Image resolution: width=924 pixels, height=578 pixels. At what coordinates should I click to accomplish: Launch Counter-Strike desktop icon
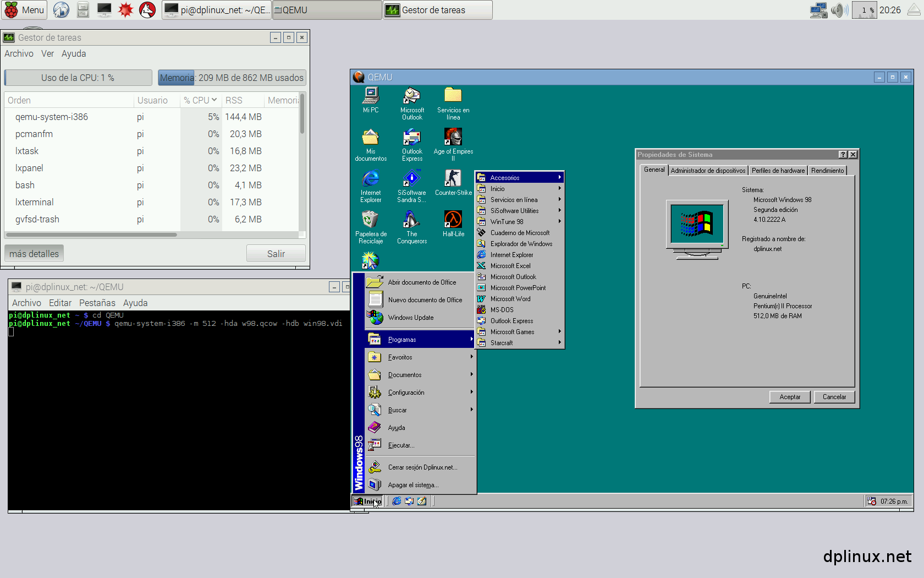click(453, 183)
